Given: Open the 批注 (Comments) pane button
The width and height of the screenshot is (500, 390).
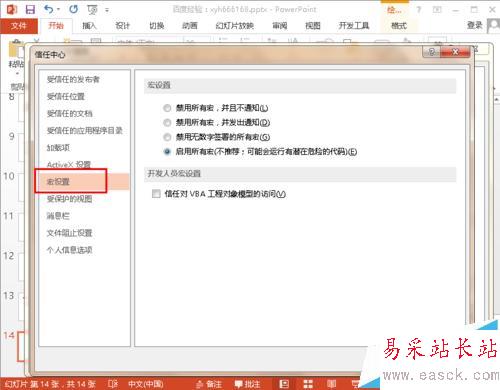Looking at the screenshot, I should pyautogui.click(x=247, y=384).
